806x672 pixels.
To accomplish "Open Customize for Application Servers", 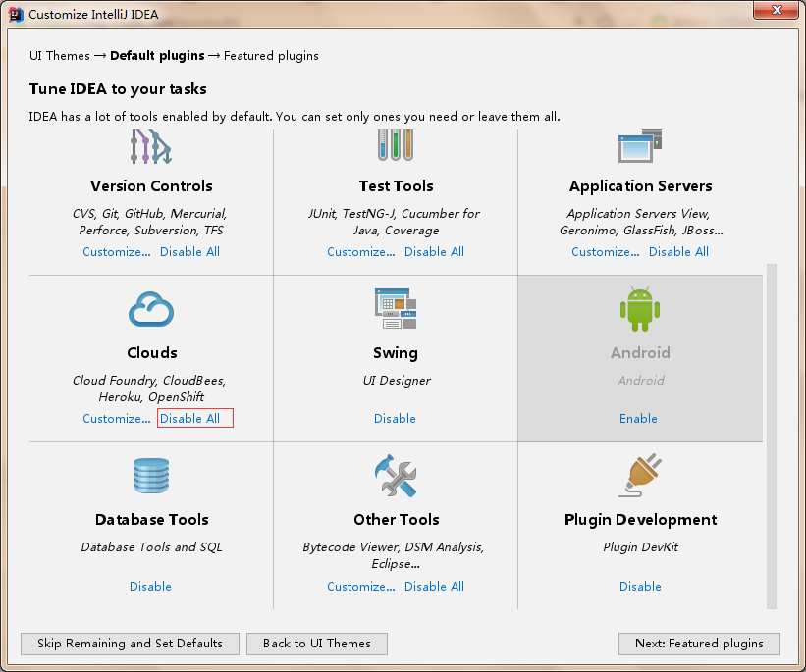I will (606, 252).
